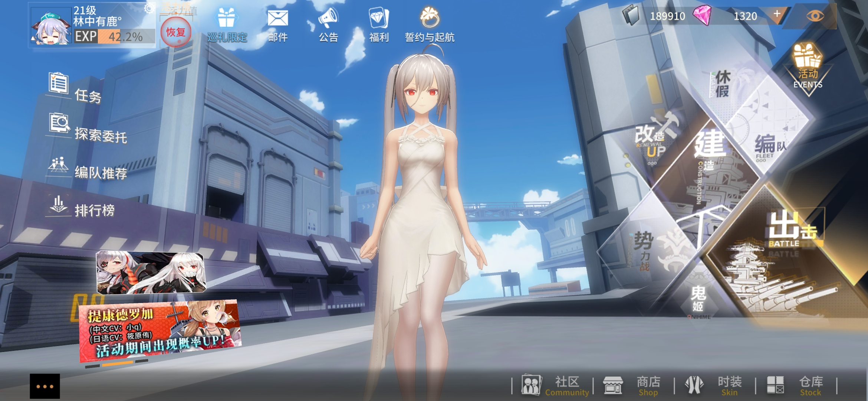
Task: Open the 编队推荐 fleet recommendation icon
Action: coord(58,164)
